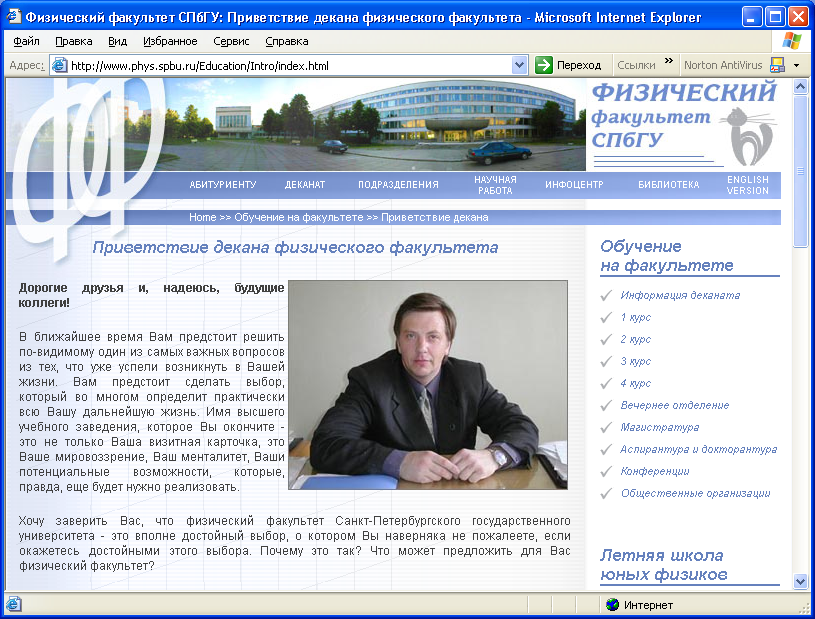Screen dimensions: 815x619
Task: Click the checkmark beside Конференции
Action: coord(606,471)
